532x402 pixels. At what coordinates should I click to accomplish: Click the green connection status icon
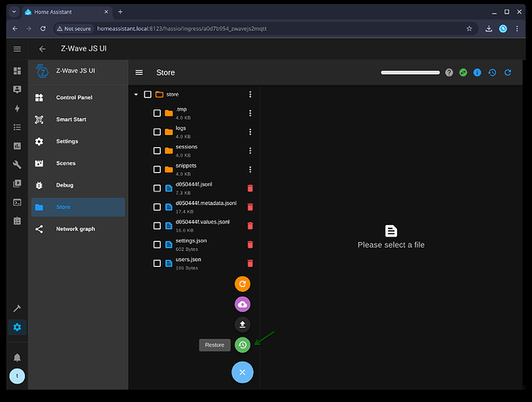coord(463,72)
